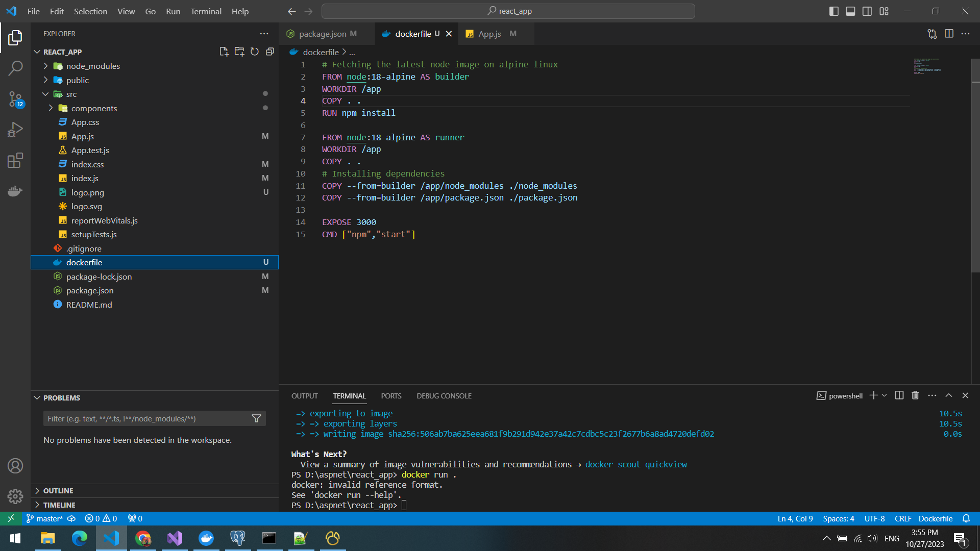Toggle bottom panel visibility in title bar
This screenshot has width=980, height=551.
[850, 11]
